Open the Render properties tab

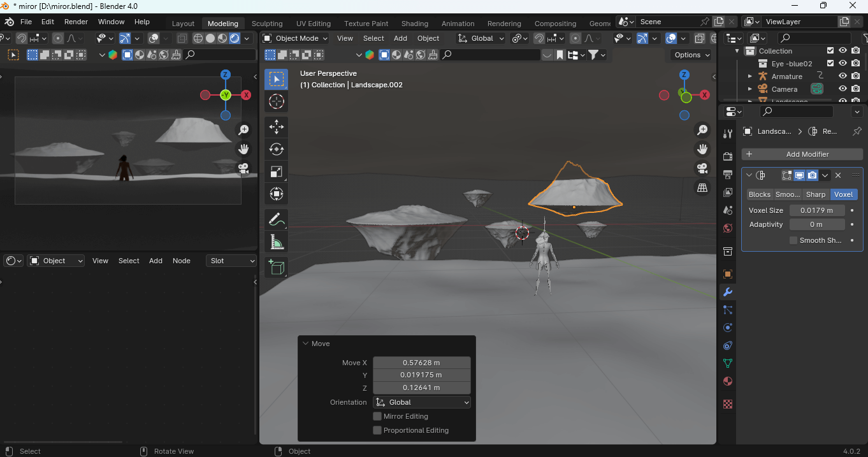point(728,156)
